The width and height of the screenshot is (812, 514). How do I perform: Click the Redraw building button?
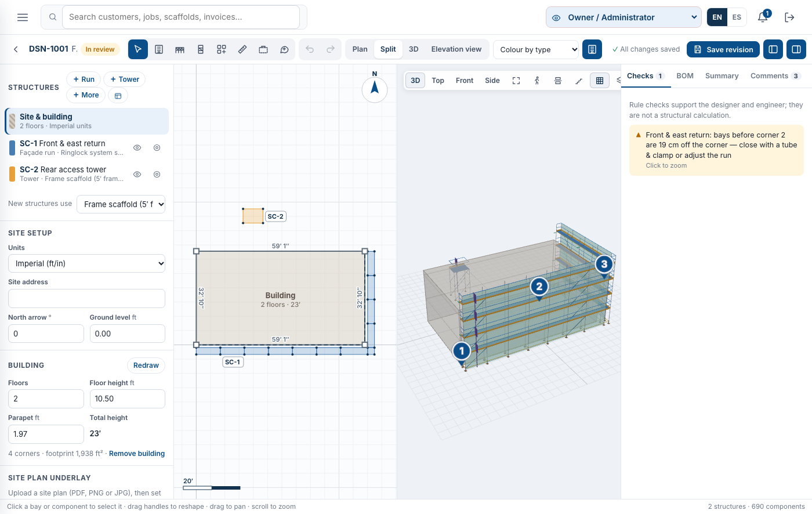[x=146, y=365]
